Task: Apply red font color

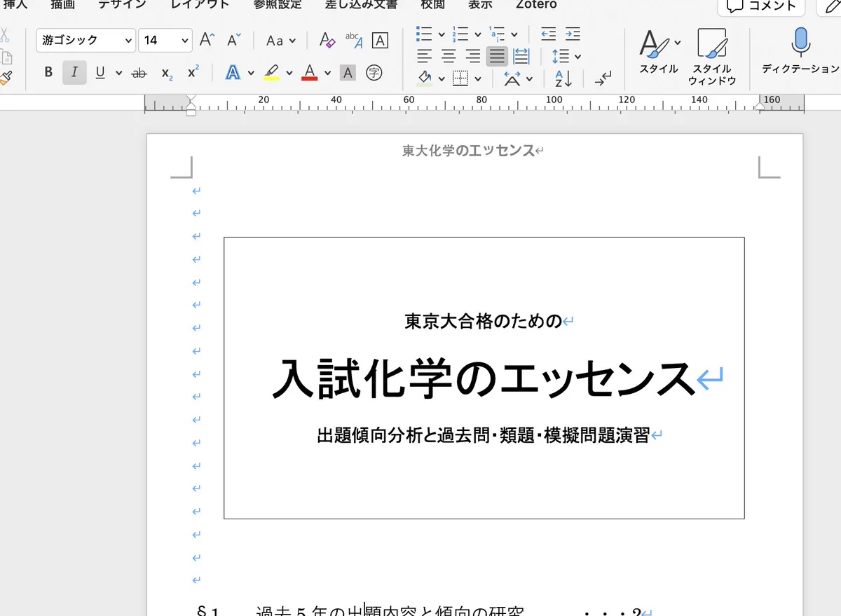Action: 309,72
